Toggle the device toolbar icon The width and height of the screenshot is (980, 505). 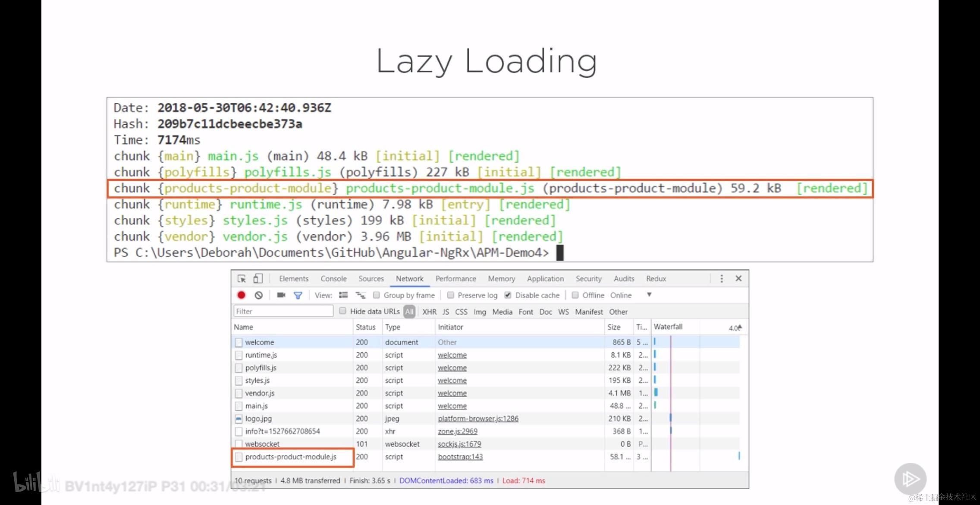click(258, 279)
